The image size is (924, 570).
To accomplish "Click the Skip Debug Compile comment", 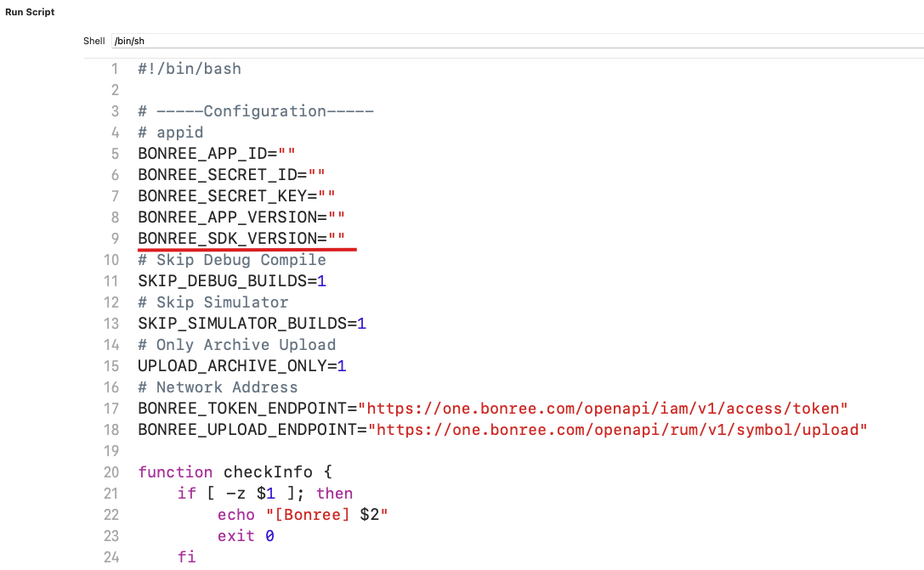I will (x=231, y=260).
